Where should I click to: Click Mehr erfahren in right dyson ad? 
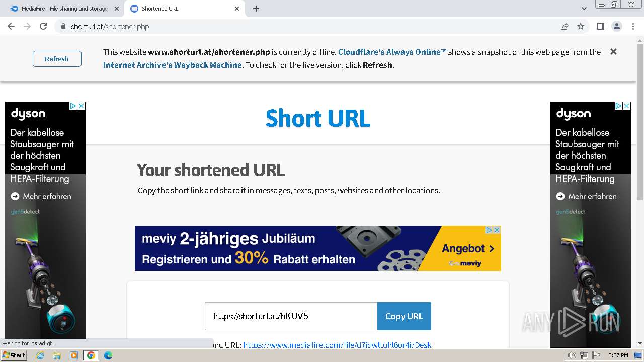[x=587, y=196]
